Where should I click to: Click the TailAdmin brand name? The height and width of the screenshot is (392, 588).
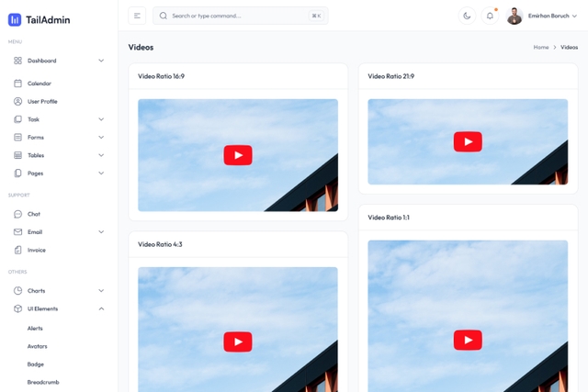[x=48, y=20]
